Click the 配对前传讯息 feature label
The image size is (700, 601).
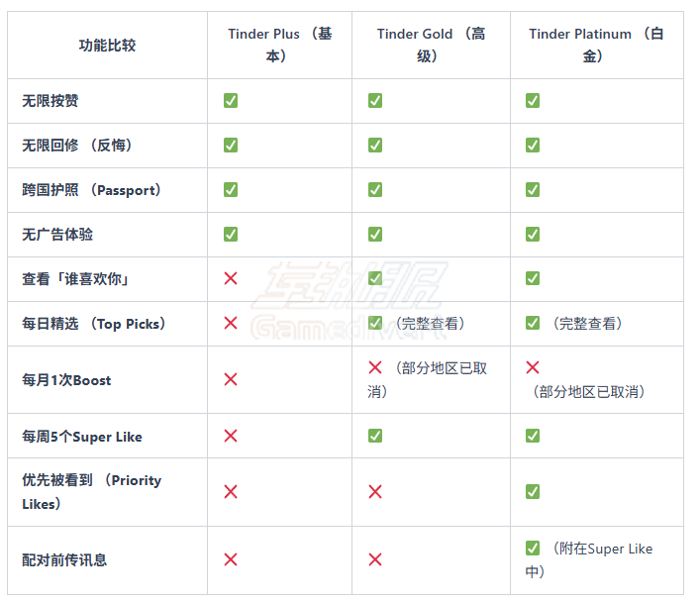click(x=64, y=560)
